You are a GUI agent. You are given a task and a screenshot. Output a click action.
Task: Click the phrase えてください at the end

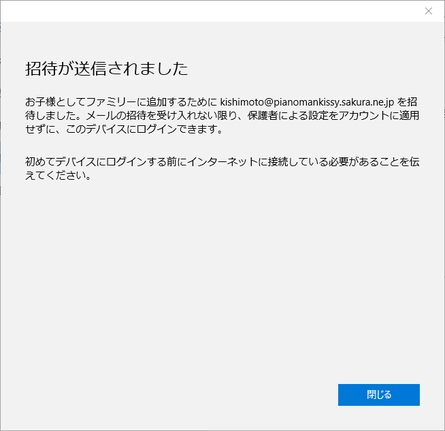(x=55, y=175)
